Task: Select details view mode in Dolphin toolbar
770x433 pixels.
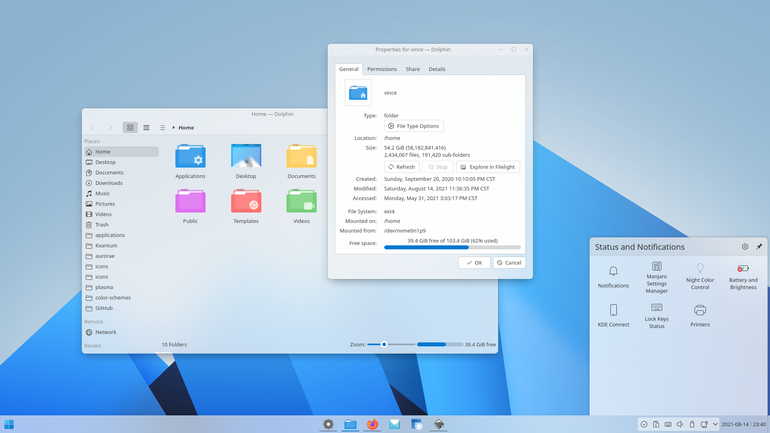Action: pyautogui.click(x=162, y=128)
